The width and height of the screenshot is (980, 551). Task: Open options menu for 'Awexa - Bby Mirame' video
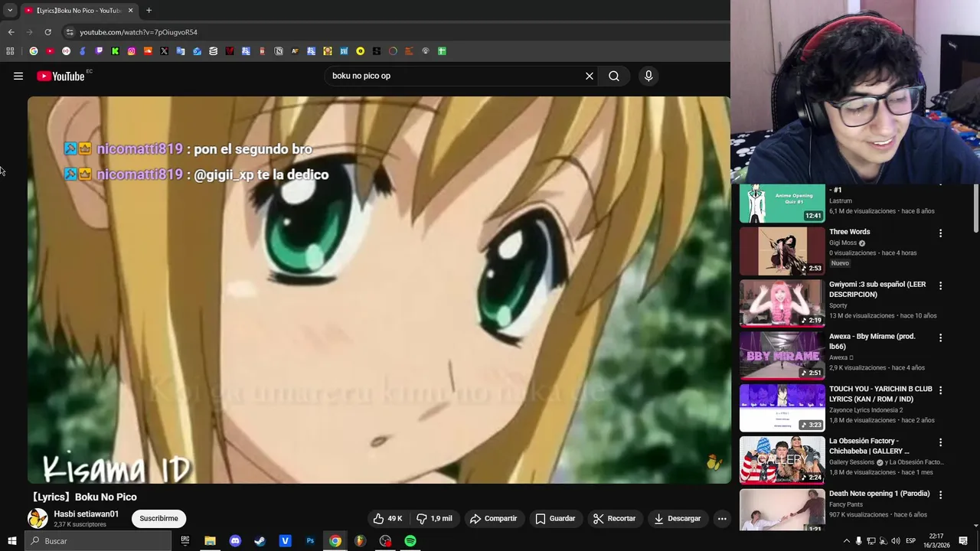[940, 337]
